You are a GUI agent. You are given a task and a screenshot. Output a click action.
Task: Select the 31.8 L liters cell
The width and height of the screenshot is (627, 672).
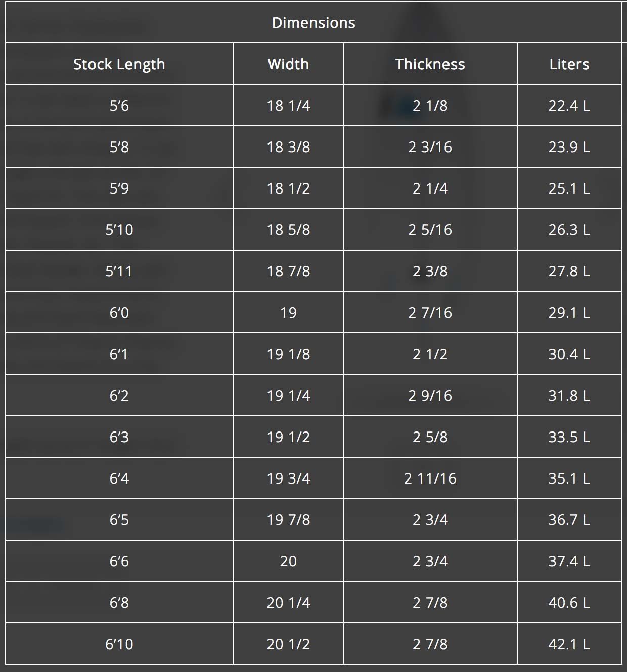(569, 396)
